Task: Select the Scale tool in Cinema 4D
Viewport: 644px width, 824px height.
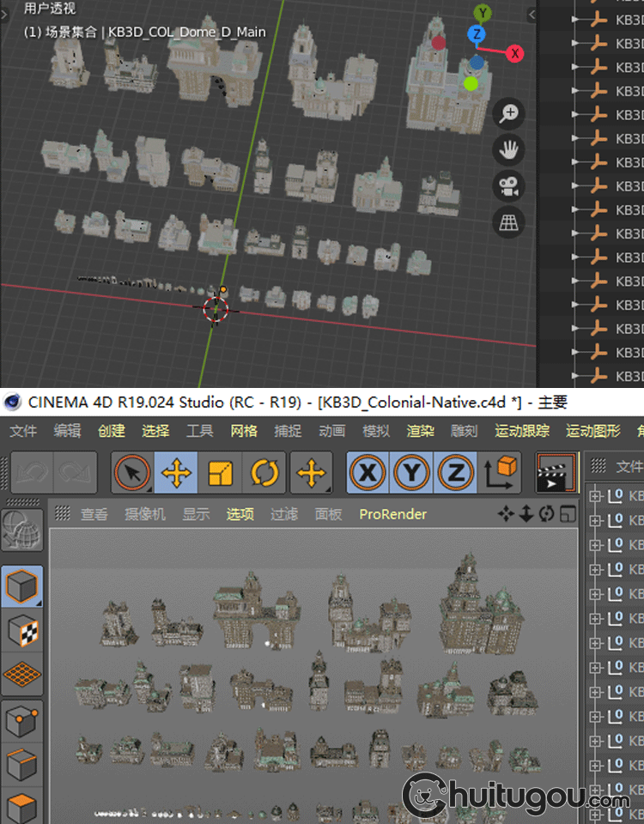Action: [x=221, y=473]
